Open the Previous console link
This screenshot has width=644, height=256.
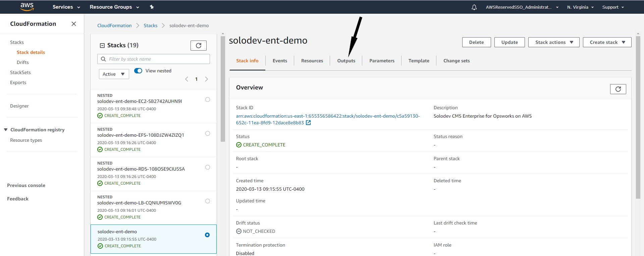click(26, 185)
